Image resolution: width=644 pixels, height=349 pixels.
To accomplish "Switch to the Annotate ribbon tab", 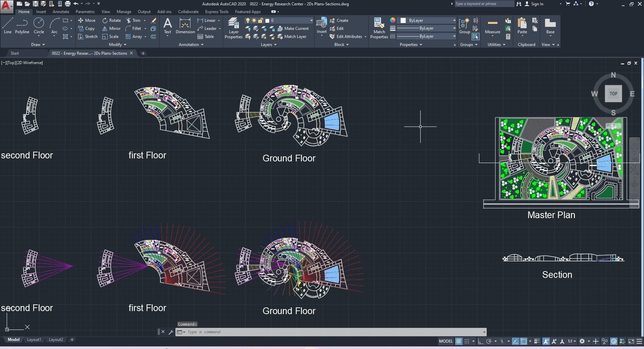I will pyautogui.click(x=61, y=11).
